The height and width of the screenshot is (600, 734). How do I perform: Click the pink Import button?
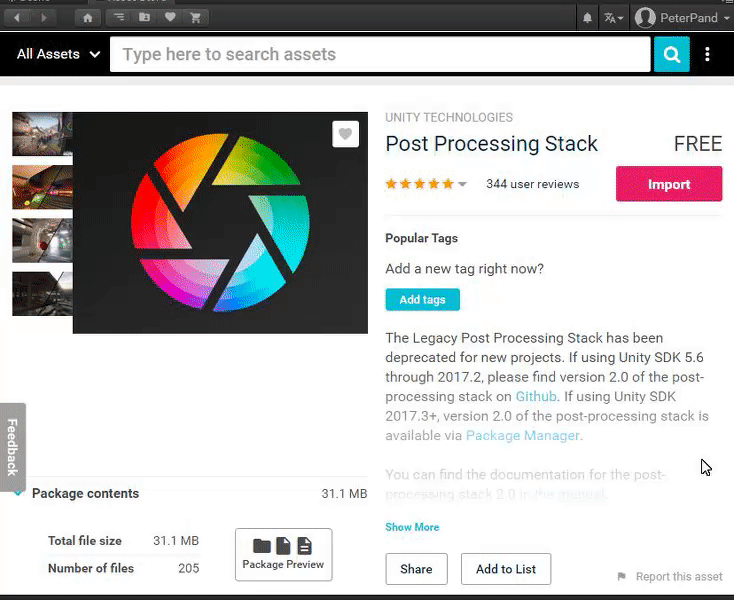point(669,184)
